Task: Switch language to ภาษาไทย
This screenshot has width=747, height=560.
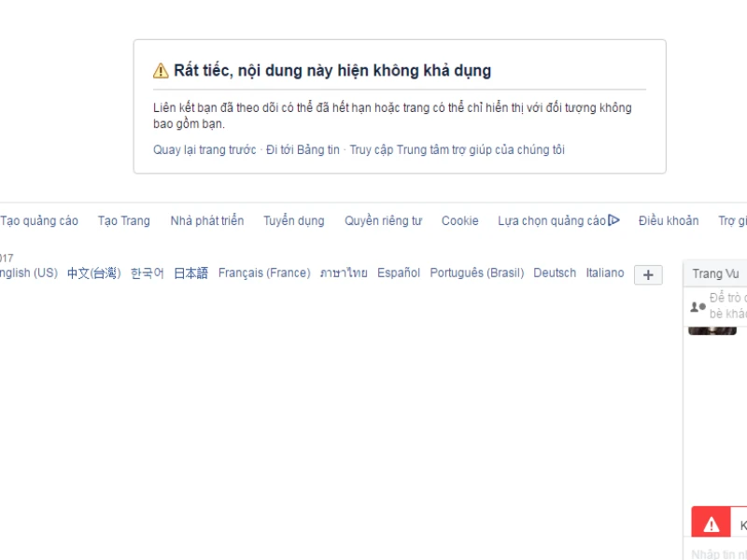Action: point(344,273)
